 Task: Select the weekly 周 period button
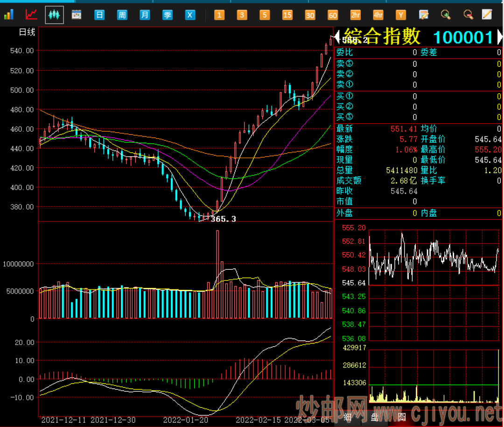[x=122, y=15]
